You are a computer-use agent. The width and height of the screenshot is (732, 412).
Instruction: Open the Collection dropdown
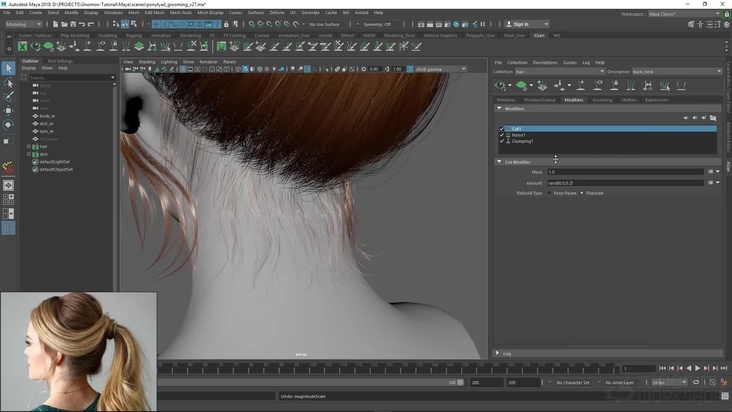point(559,71)
